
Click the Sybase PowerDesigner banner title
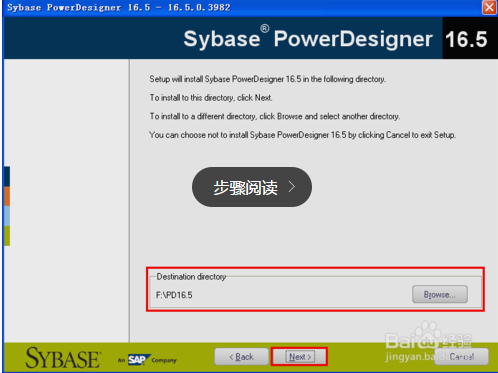tap(308, 38)
